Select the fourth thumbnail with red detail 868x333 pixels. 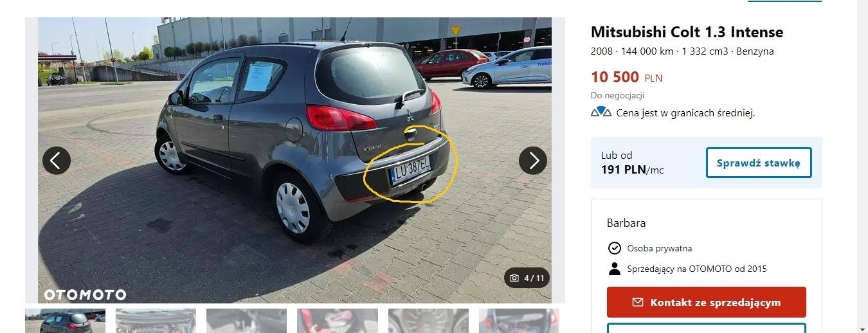pos(337,321)
